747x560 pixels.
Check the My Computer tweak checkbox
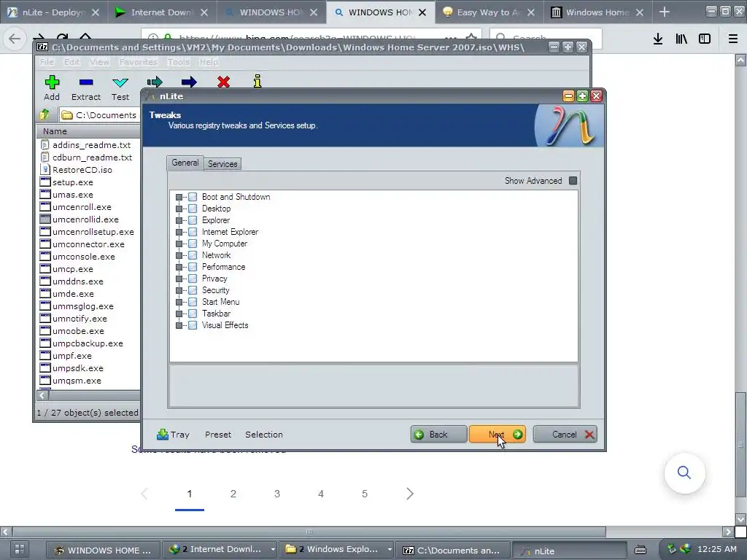[193, 244]
